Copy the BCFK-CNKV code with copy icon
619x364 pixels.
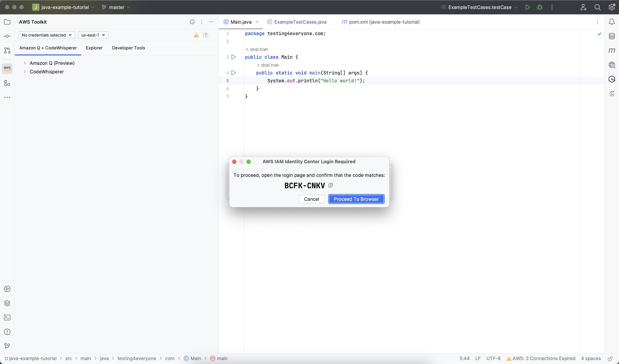(330, 185)
